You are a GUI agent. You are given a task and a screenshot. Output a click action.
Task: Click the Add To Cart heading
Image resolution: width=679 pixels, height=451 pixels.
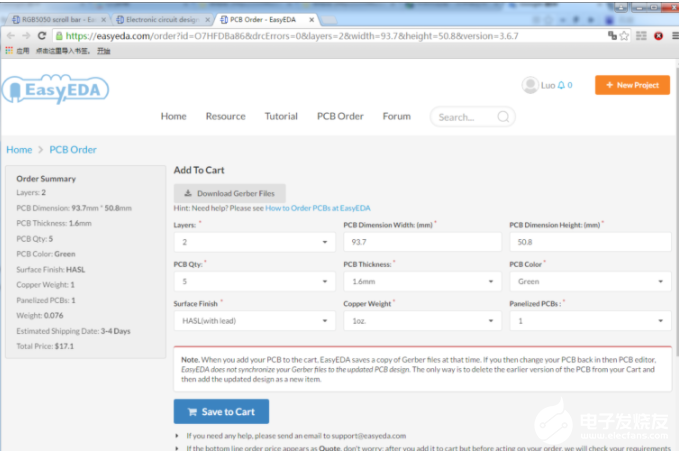199,170
